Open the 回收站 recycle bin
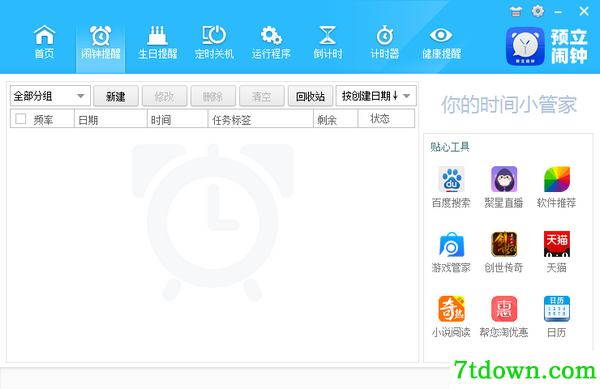The width and height of the screenshot is (600, 389). 310,96
